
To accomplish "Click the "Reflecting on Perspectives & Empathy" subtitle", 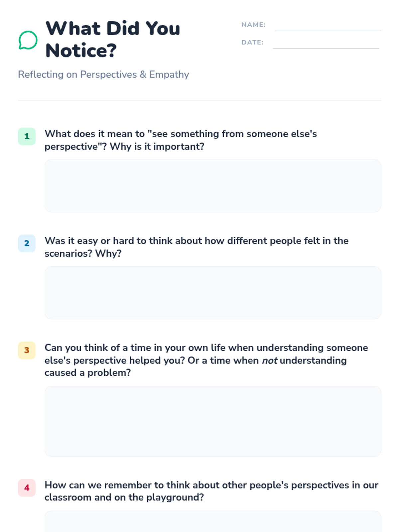I will click(103, 74).
